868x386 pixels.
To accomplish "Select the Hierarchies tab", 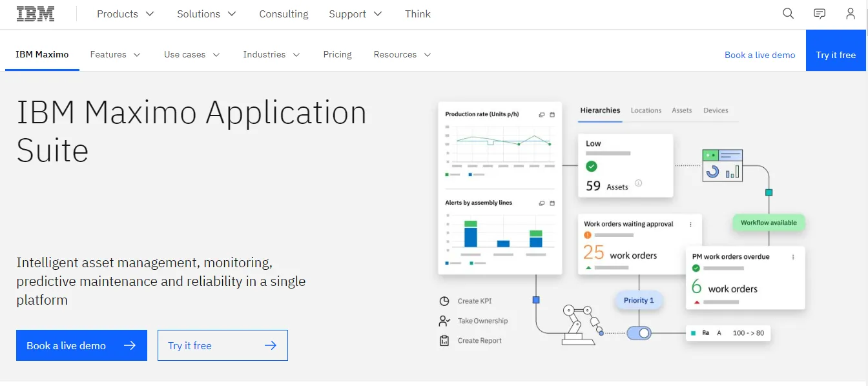I will point(600,110).
